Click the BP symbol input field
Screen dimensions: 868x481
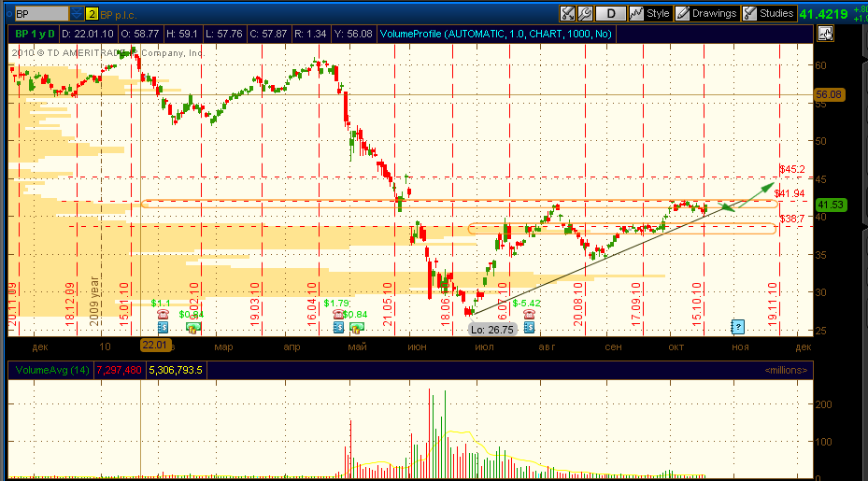(41, 14)
